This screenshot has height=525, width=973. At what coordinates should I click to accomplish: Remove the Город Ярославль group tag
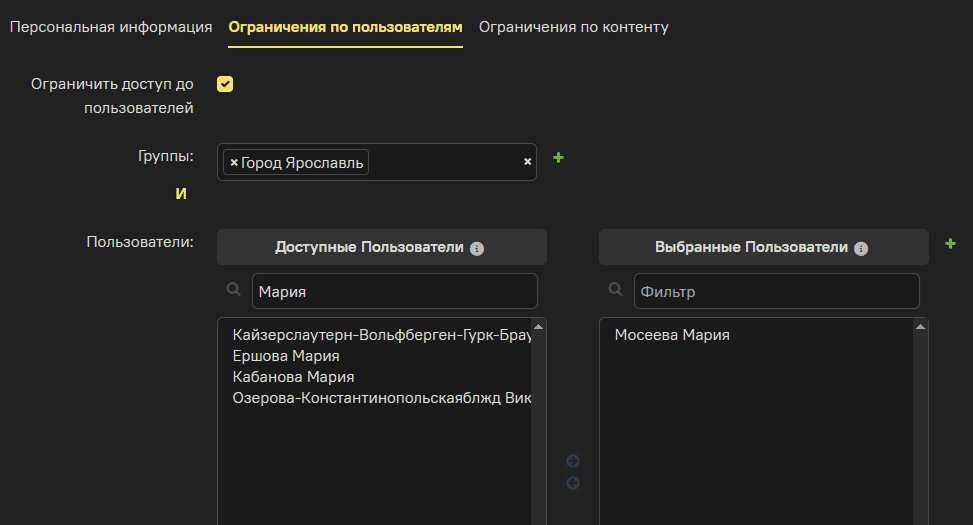click(x=234, y=162)
